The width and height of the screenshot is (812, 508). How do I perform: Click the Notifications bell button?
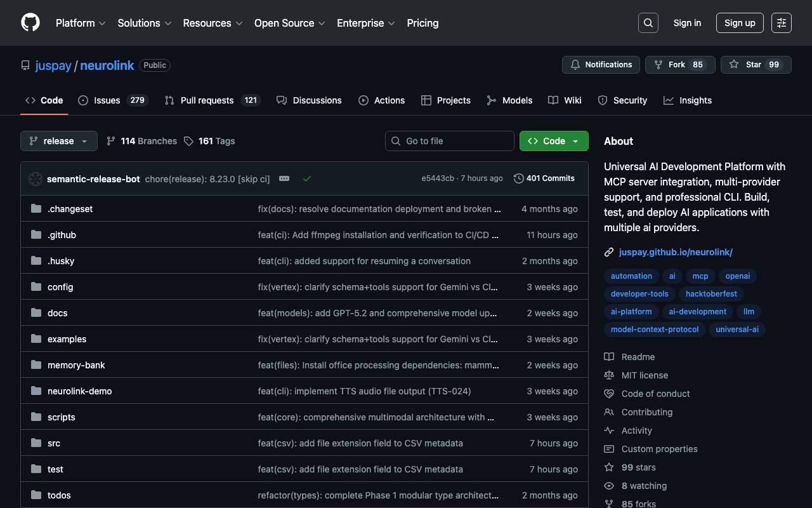(601, 65)
